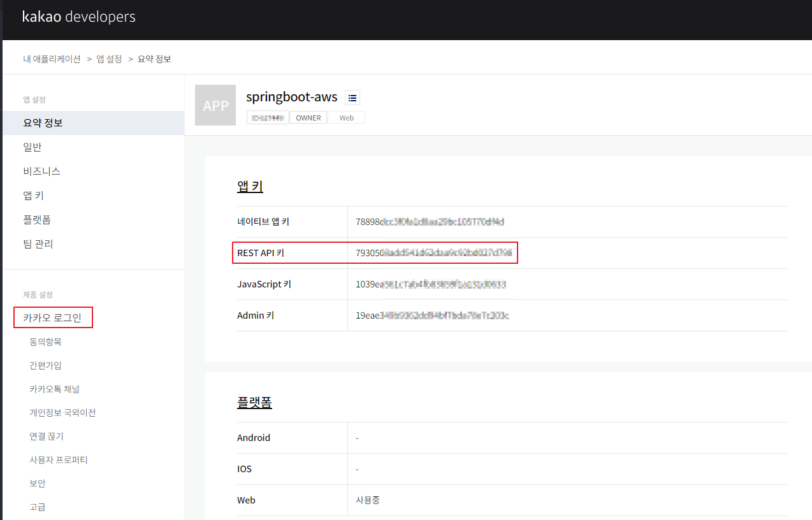The image size is (812, 520).
Task: Click the Web badge
Action: point(346,118)
